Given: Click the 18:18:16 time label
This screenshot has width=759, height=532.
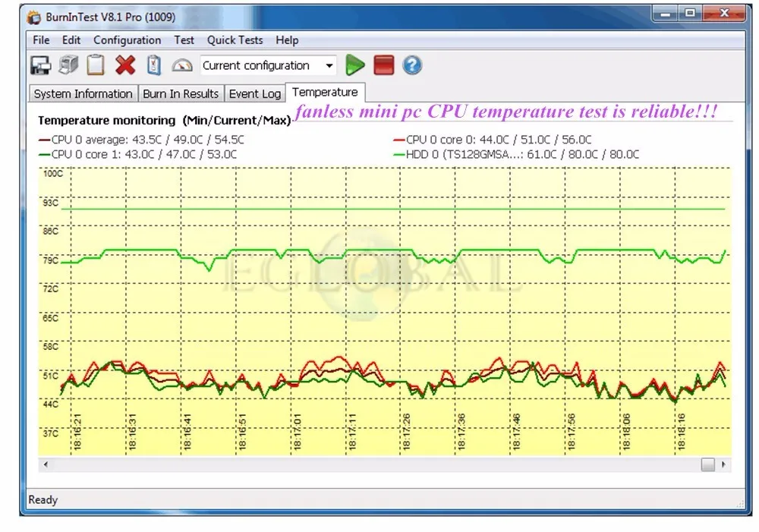Looking at the screenshot, I should [681, 432].
